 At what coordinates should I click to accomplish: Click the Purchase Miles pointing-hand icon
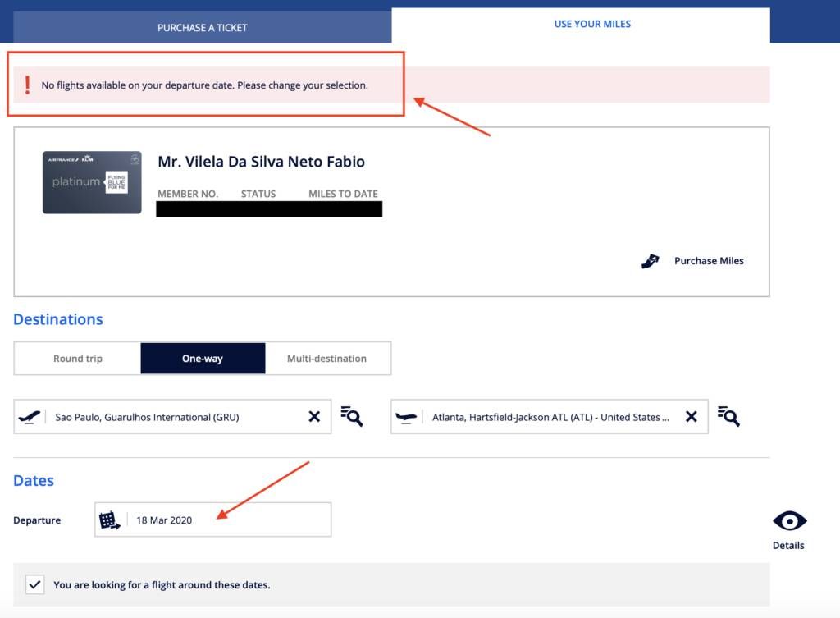coord(651,261)
